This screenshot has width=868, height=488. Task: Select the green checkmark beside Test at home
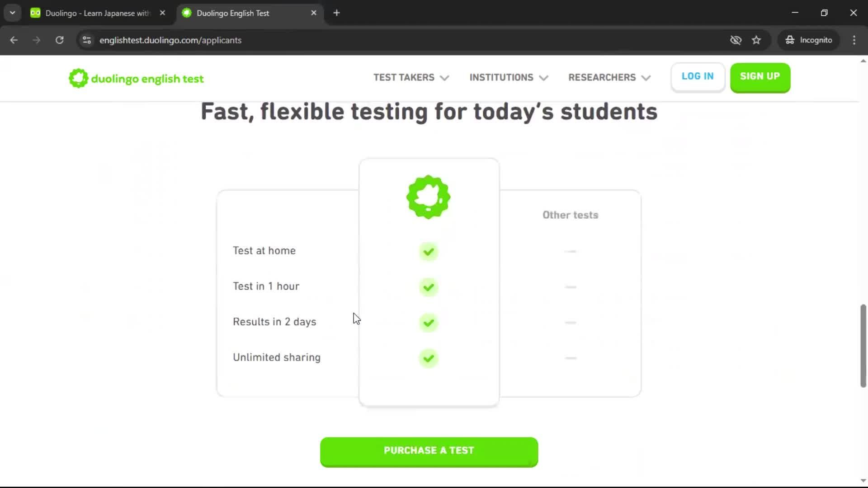coord(428,252)
